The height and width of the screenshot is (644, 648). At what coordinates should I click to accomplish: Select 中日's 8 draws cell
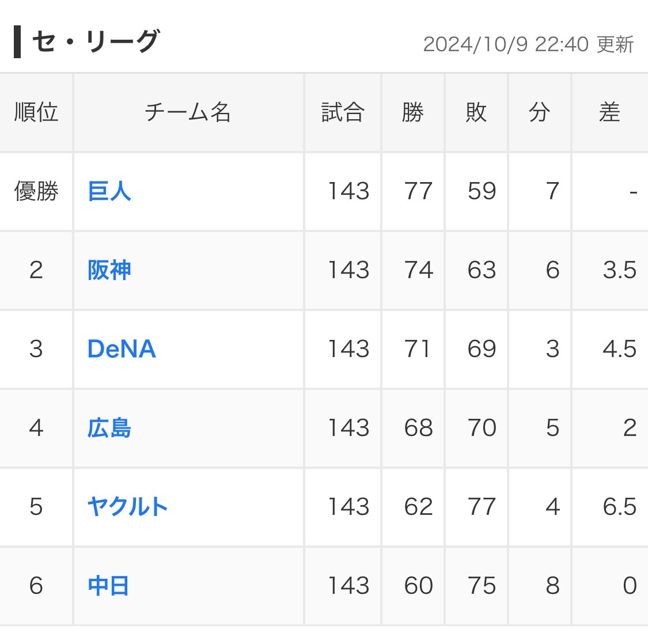552,586
